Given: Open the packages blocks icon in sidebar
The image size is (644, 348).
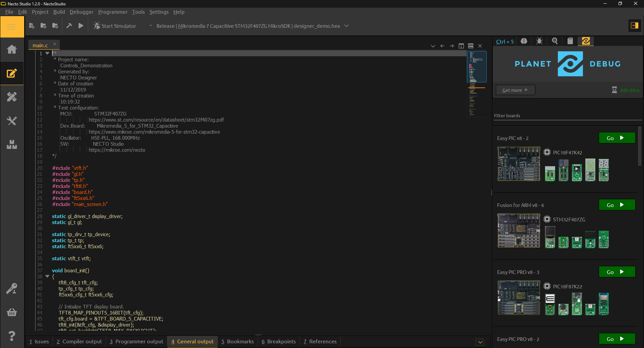Looking at the screenshot, I should [12, 145].
